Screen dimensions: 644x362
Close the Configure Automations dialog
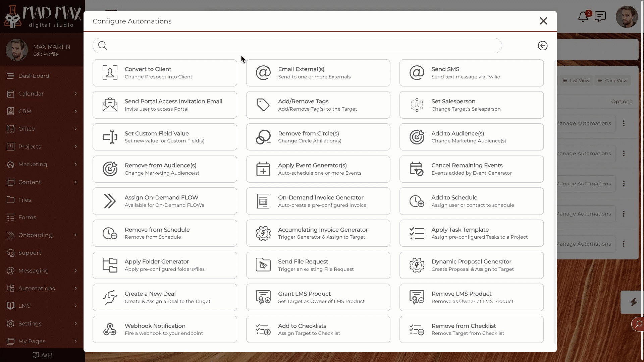[543, 21]
